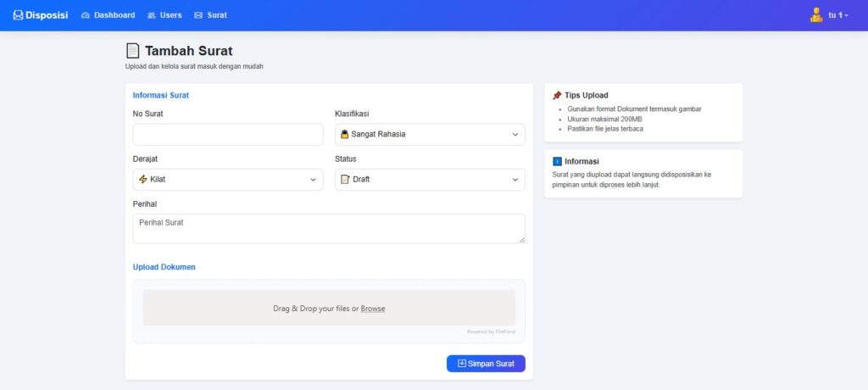Click the Informasi Surat section heading
Viewport: 868px width, 390px height.
point(160,95)
